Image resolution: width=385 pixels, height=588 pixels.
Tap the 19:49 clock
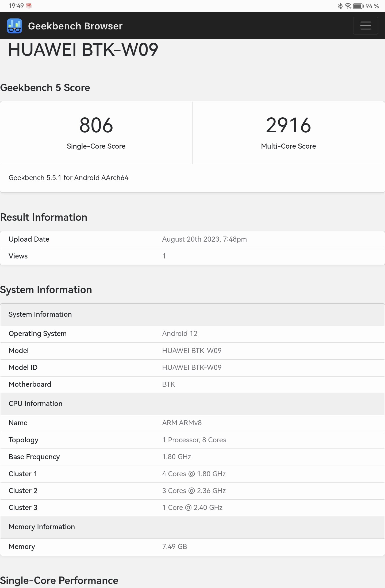16,6
